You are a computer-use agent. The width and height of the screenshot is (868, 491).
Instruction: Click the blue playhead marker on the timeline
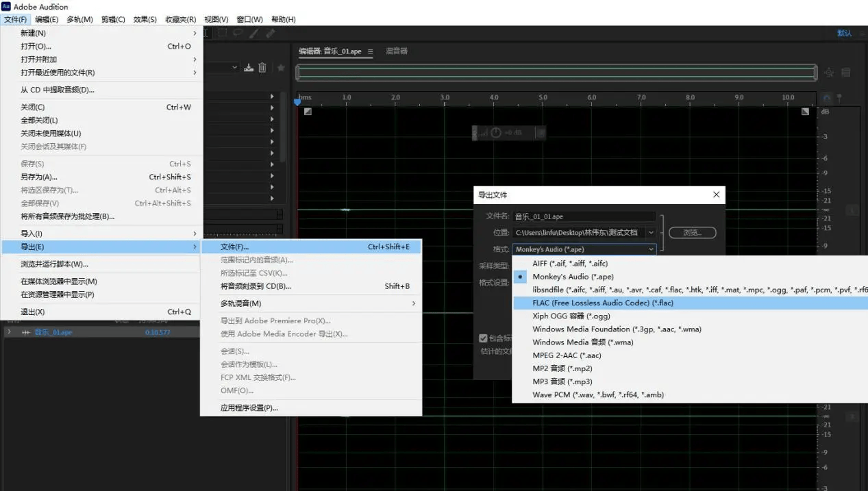297,102
